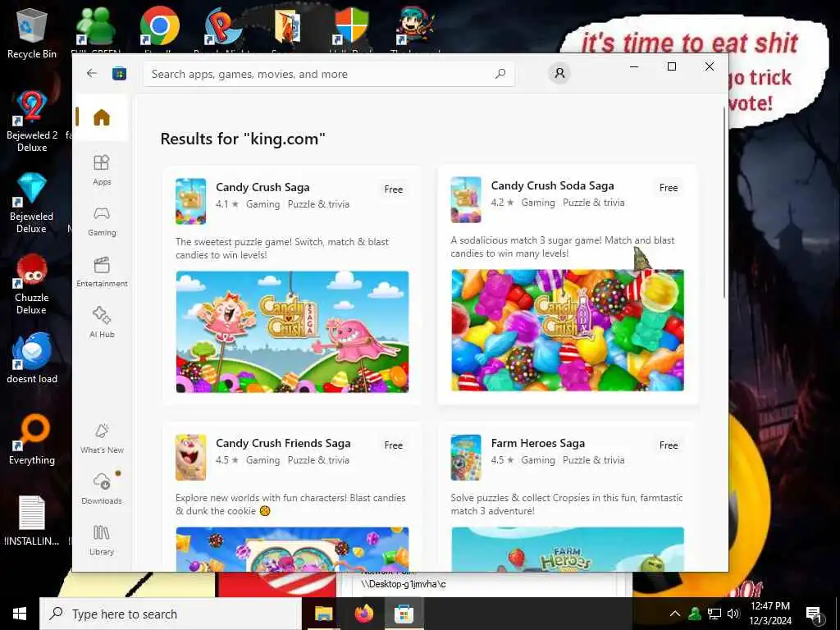Select the Recycle Bin desktop icon
Viewport: 840px width, 630px height.
point(32,33)
